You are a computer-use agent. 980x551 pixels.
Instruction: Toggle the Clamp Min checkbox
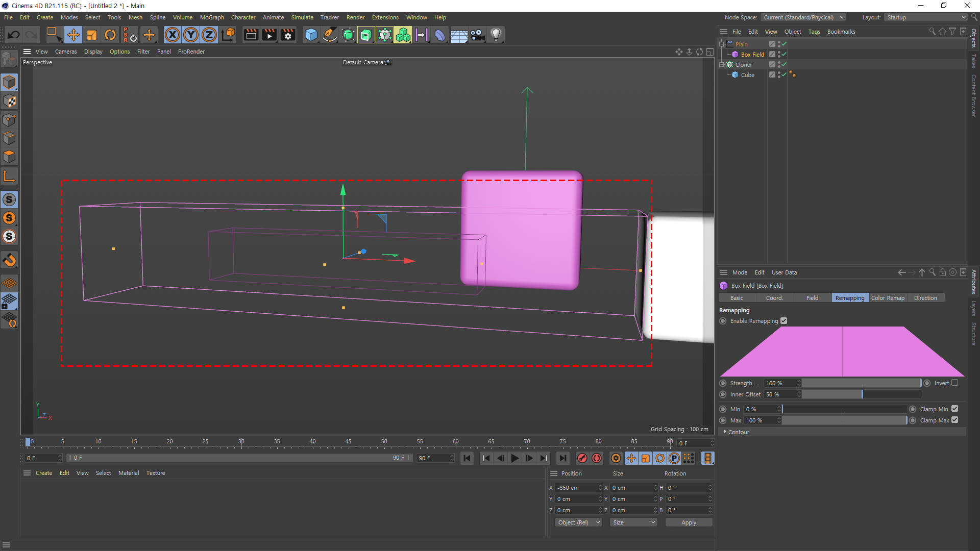[955, 409]
